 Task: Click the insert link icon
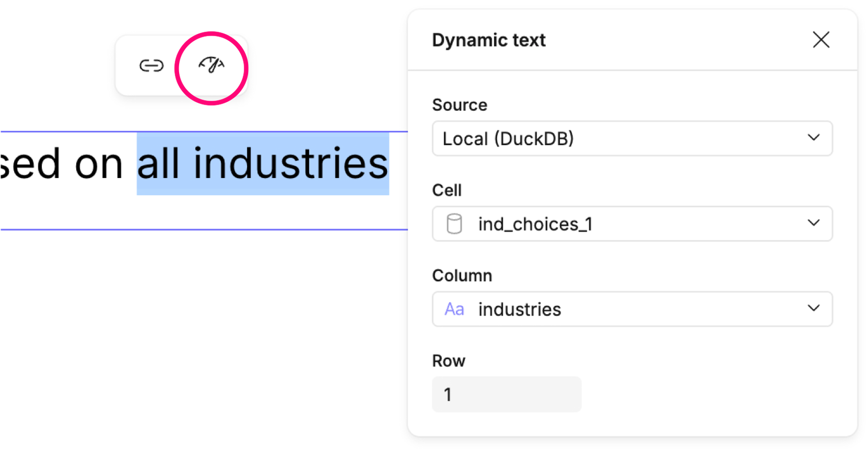coord(151,66)
